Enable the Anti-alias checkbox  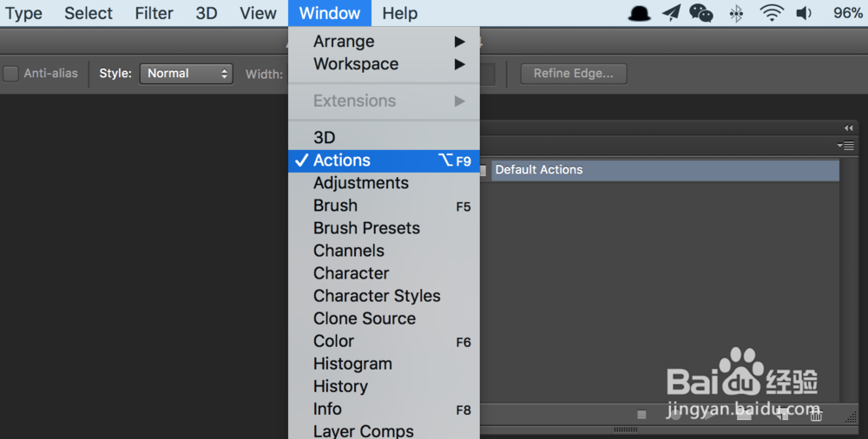coord(11,74)
